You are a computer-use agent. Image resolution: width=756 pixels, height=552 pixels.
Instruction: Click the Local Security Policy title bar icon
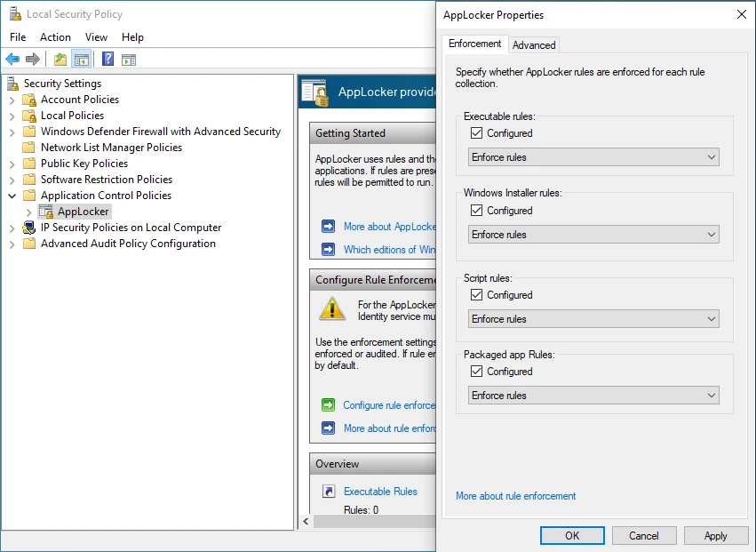point(15,14)
